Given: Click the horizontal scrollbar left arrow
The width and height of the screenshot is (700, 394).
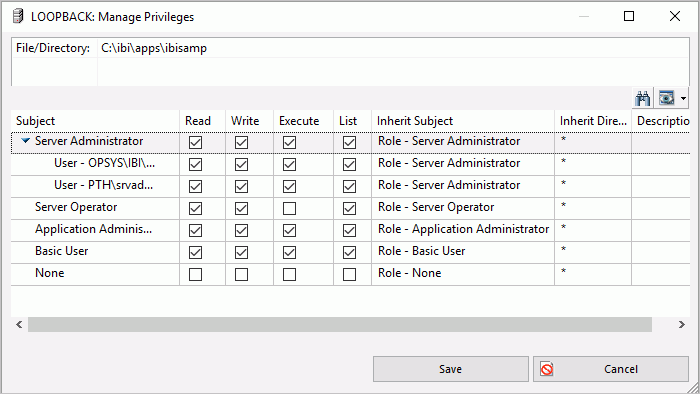Looking at the screenshot, I should point(19,324).
